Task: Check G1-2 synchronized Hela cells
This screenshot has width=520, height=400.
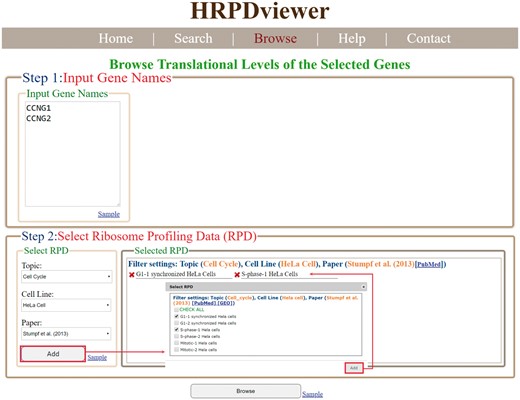Action: (176, 323)
